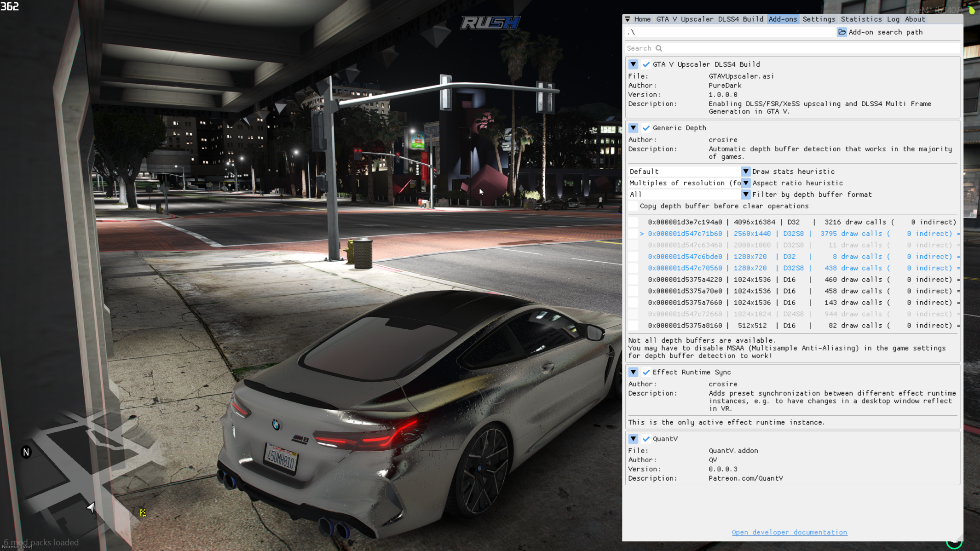The image size is (980, 551).
Task: Click the author name PureDark
Action: click(x=725, y=86)
